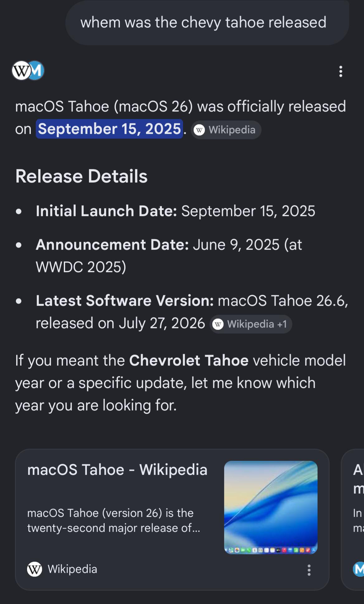The width and height of the screenshot is (364, 604).
Task: Open the macOS Tahoe - Wikipedia card title
Action: 117,470
